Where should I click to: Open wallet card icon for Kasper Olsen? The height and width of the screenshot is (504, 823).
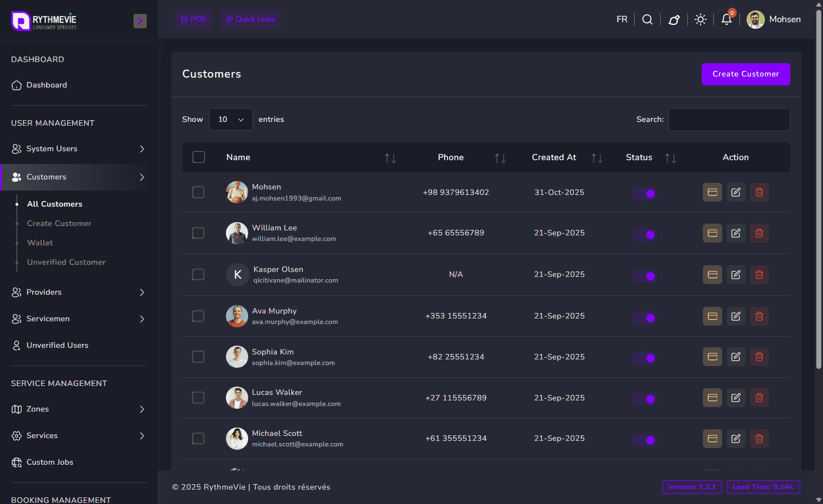(712, 275)
